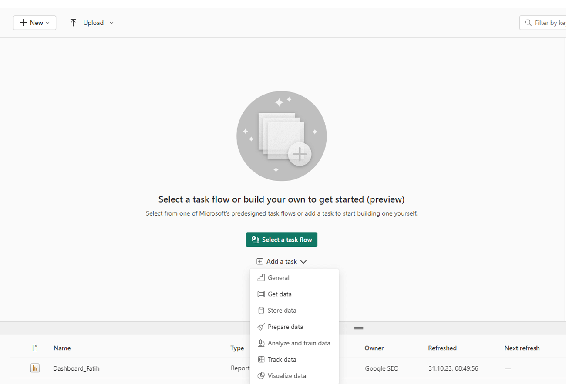Click the Dashboard_Fatih report icon
This screenshot has height=392, width=566.
click(x=35, y=368)
